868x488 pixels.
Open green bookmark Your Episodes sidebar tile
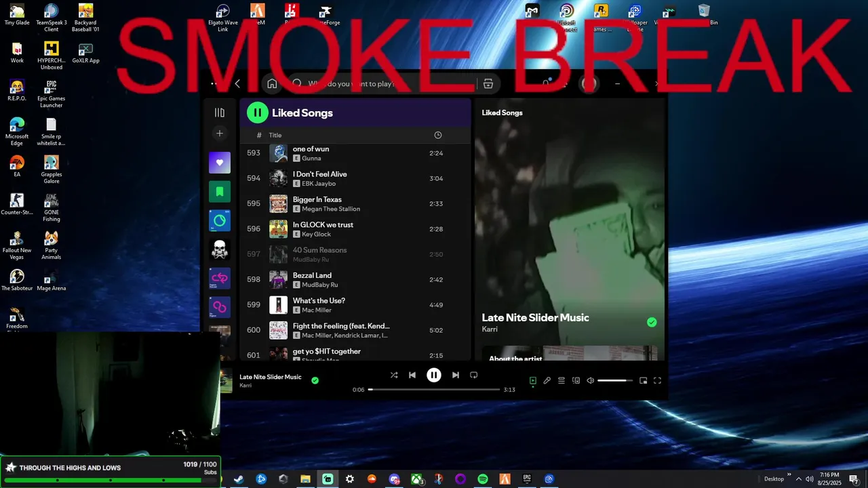click(x=220, y=192)
